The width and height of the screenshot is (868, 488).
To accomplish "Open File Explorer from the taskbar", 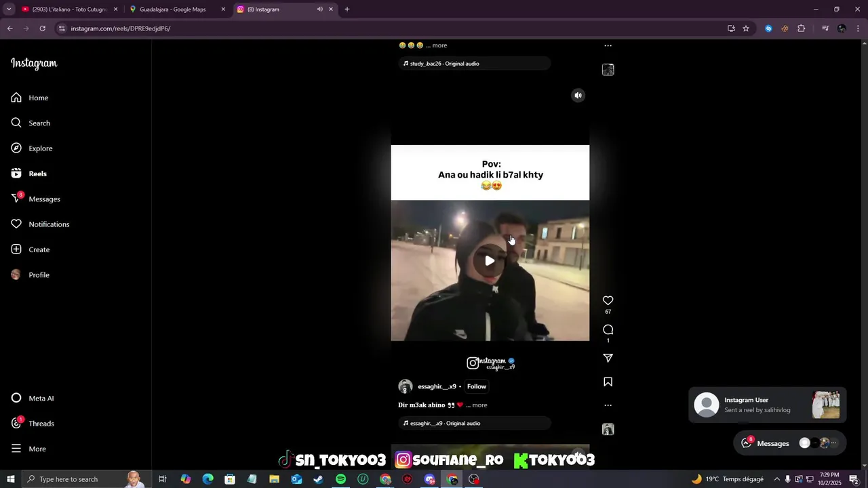I will coord(274,479).
